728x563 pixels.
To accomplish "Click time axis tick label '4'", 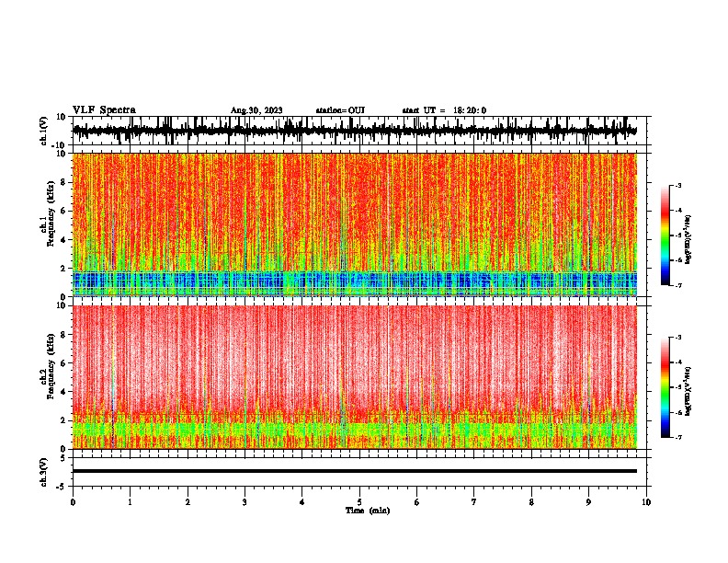I will coord(302,502).
